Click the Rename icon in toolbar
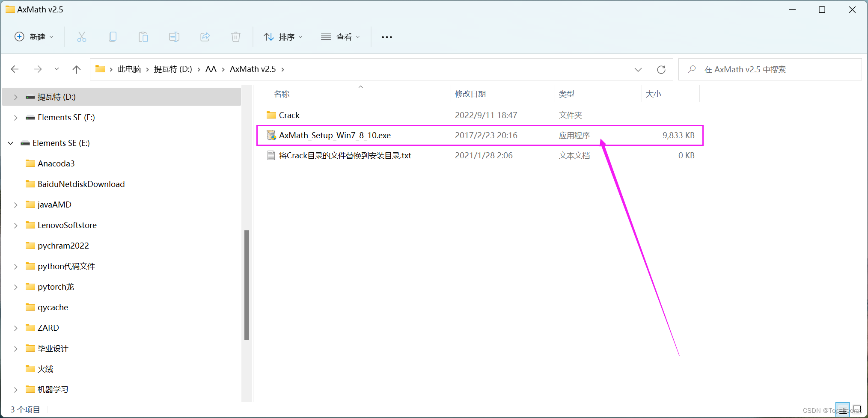Viewport: 868px width, 418px height. (x=174, y=37)
